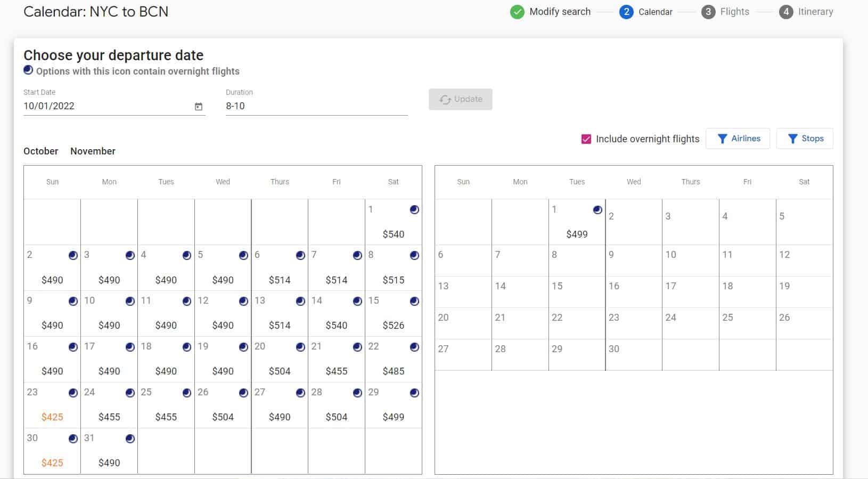868x479 pixels.
Task: Click the step 4 Itinerary circle icon
Action: pyautogui.click(x=786, y=12)
